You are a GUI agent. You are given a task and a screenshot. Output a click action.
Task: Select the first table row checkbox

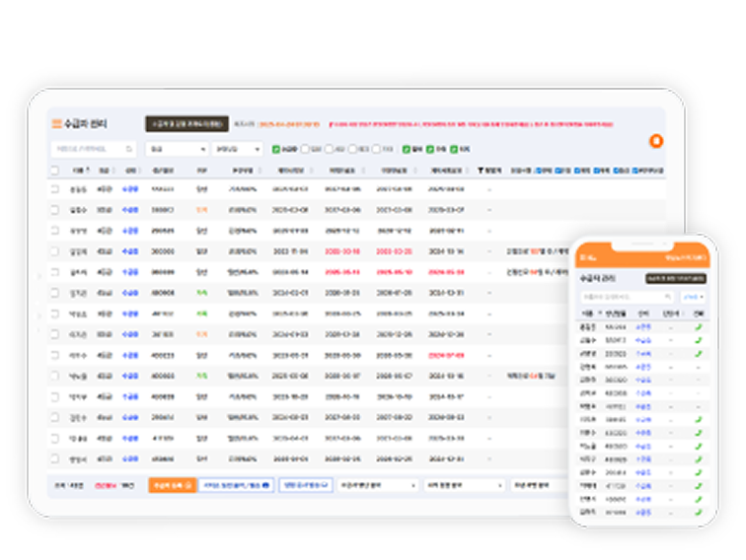55,188
